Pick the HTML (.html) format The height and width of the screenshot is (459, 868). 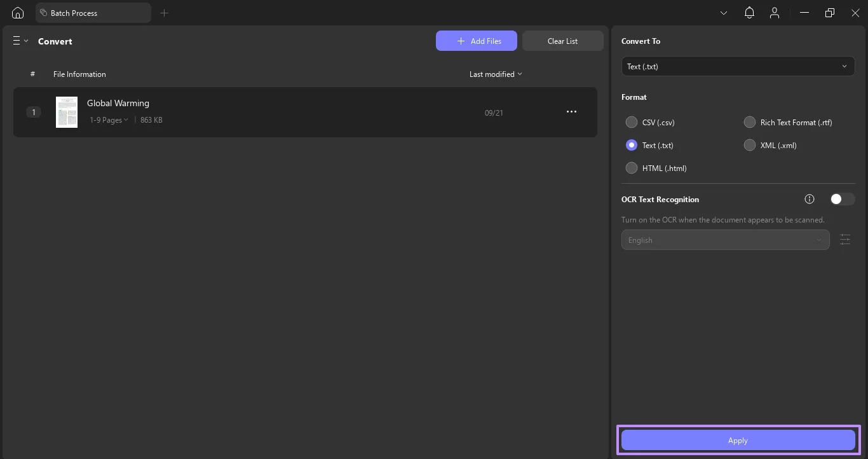coord(632,168)
